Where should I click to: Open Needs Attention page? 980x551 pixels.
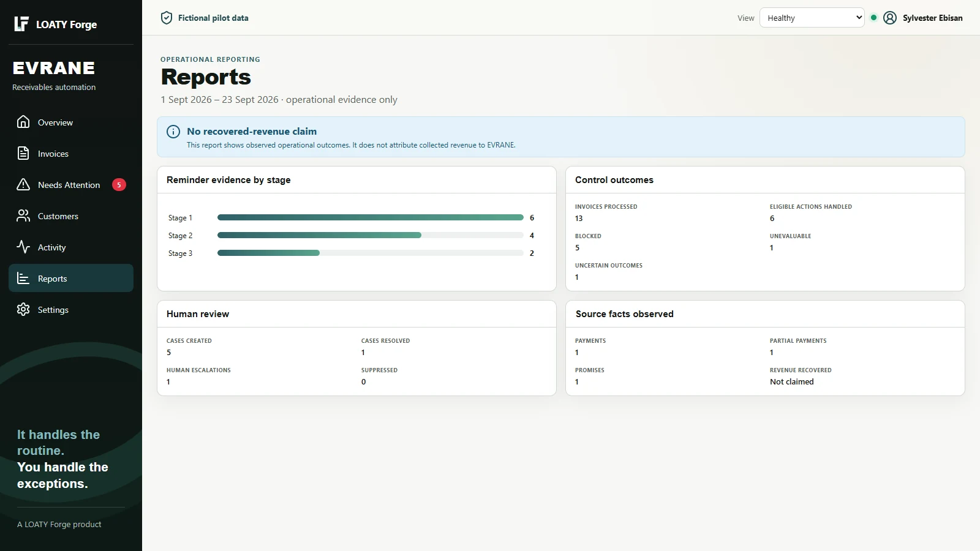click(71, 184)
